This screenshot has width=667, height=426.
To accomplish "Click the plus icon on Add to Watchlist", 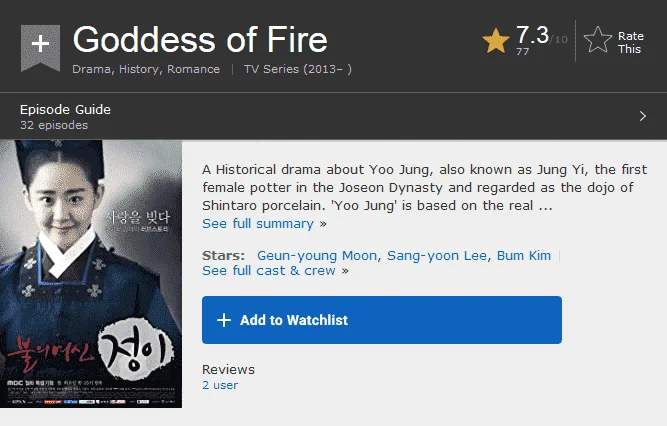I will coord(224,320).
